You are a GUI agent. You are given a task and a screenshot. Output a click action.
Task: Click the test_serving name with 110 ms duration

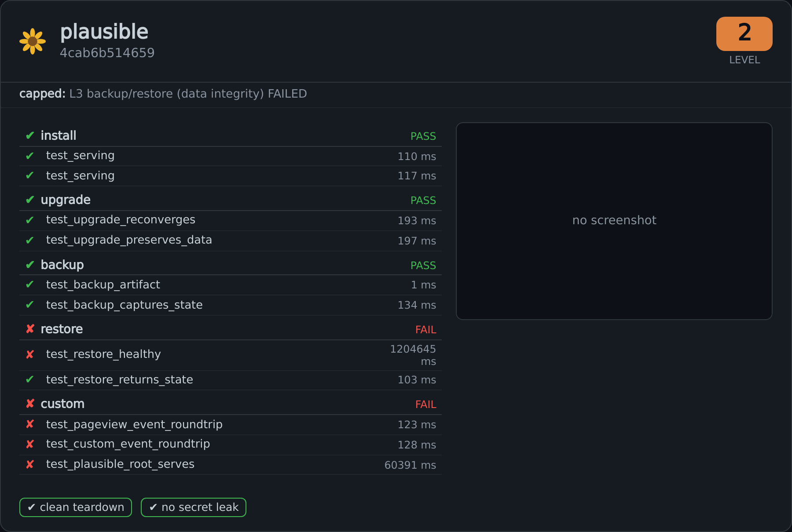81,156
